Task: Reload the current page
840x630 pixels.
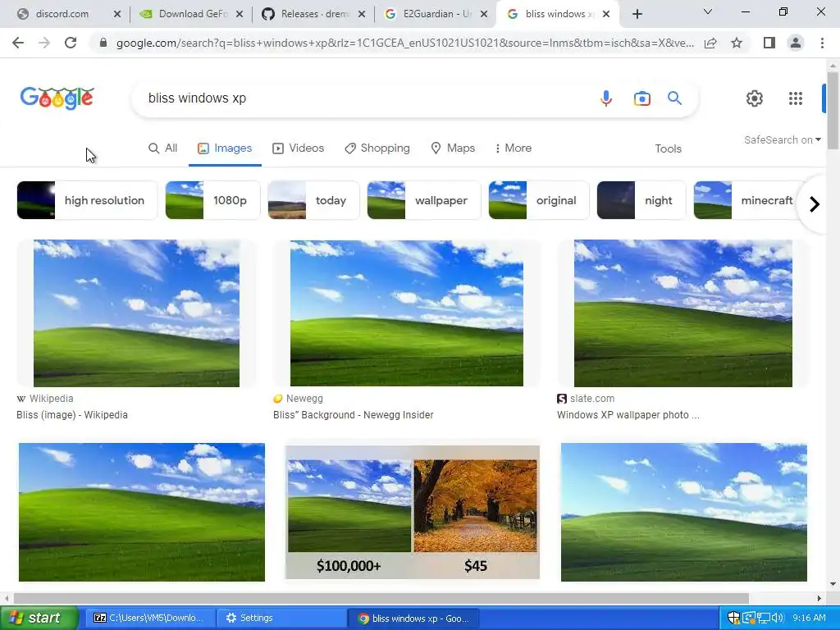Action: (71, 43)
